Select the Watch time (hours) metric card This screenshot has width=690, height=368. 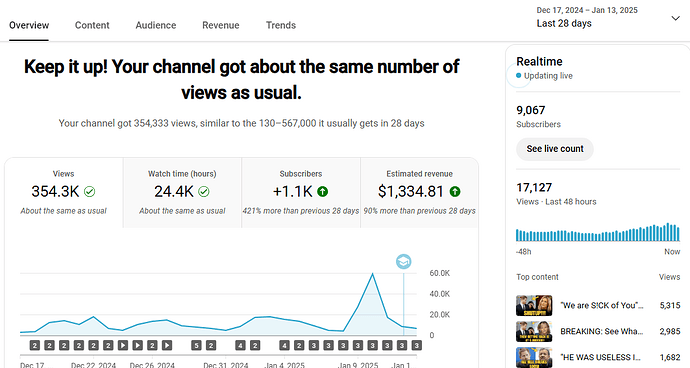pos(182,192)
